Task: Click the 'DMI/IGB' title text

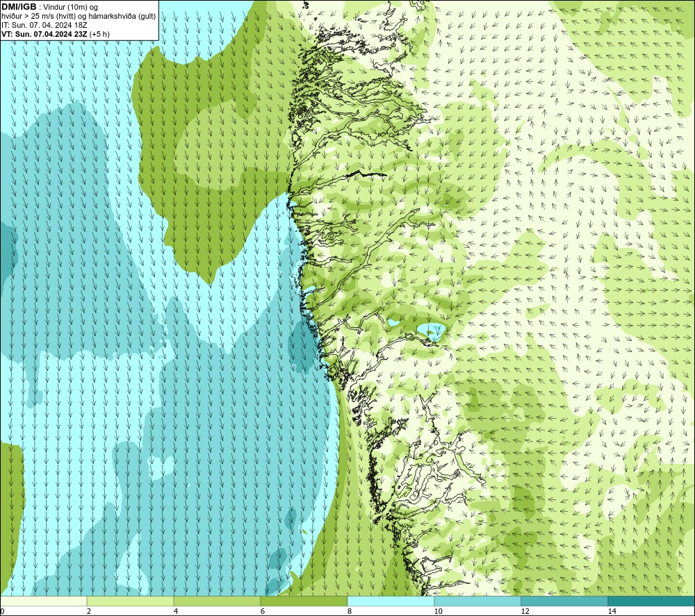Action: (19, 7)
